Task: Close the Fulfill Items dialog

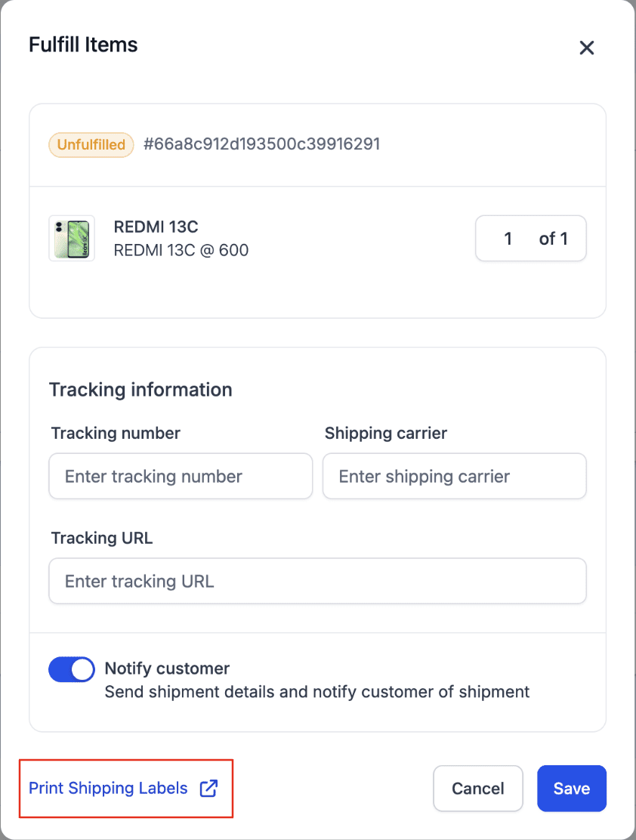Action: [x=587, y=48]
